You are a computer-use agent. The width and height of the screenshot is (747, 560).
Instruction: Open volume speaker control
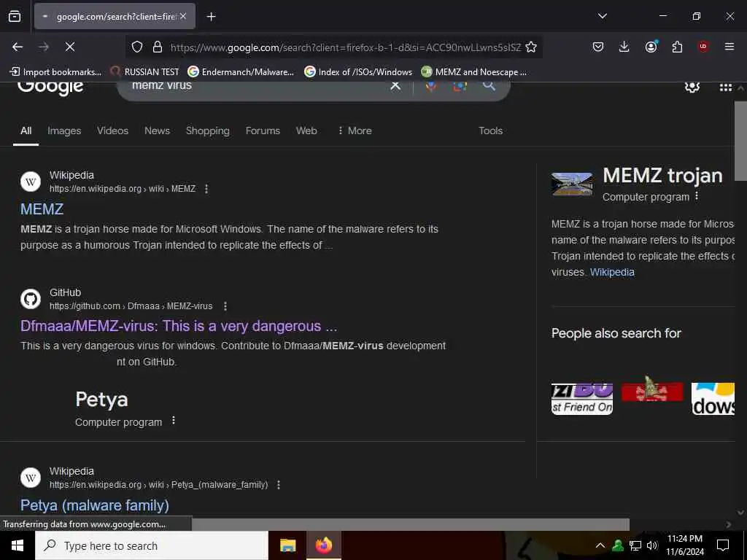click(x=651, y=545)
